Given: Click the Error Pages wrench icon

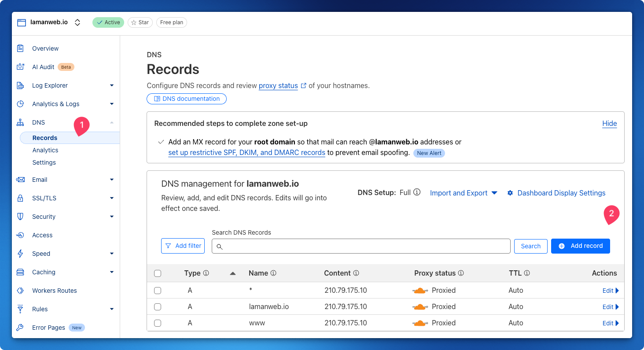Looking at the screenshot, I should (x=20, y=328).
